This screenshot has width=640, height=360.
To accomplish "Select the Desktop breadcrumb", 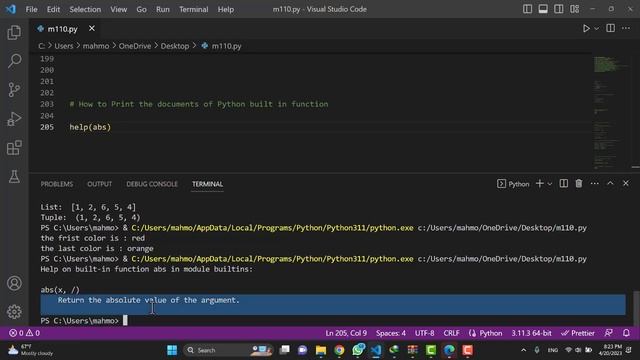I will (175, 46).
